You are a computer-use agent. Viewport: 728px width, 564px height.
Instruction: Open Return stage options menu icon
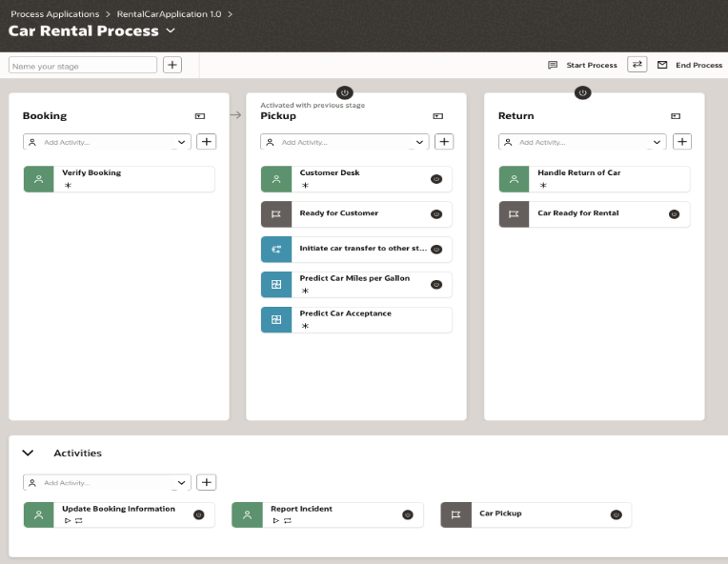coord(676,116)
